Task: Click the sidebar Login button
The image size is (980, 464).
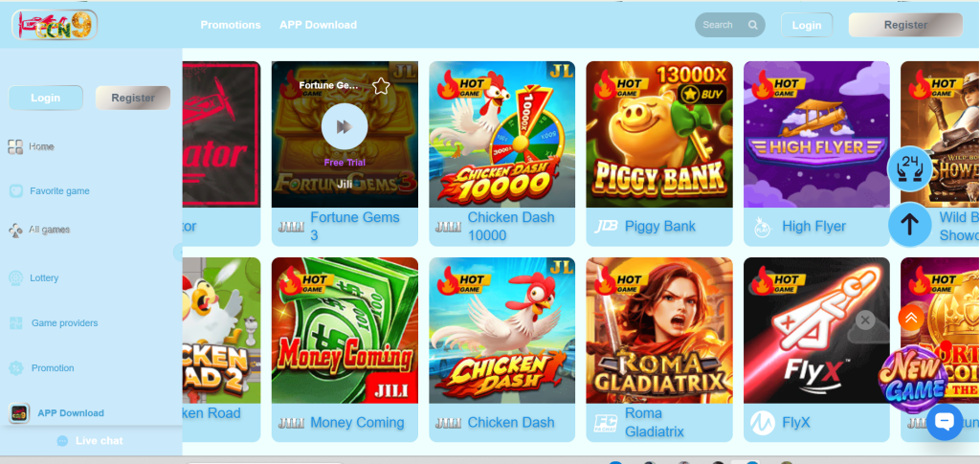Action: (x=46, y=98)
